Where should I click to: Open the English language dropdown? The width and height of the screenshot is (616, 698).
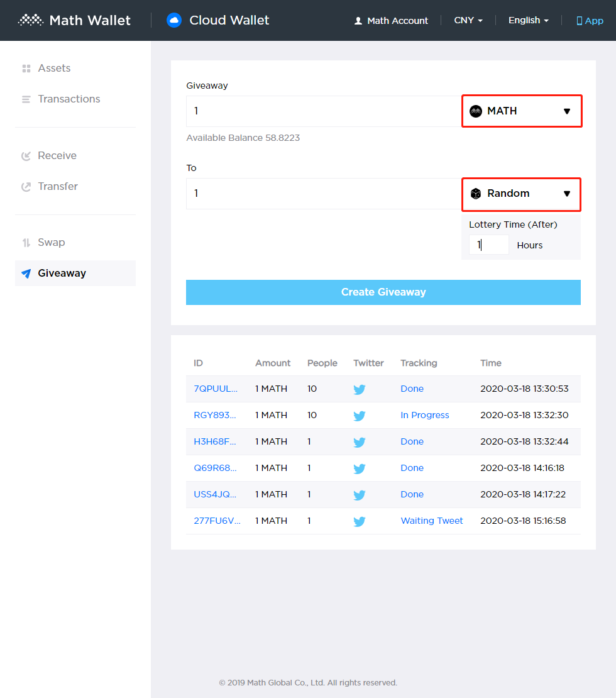click(x=528, y=20)
